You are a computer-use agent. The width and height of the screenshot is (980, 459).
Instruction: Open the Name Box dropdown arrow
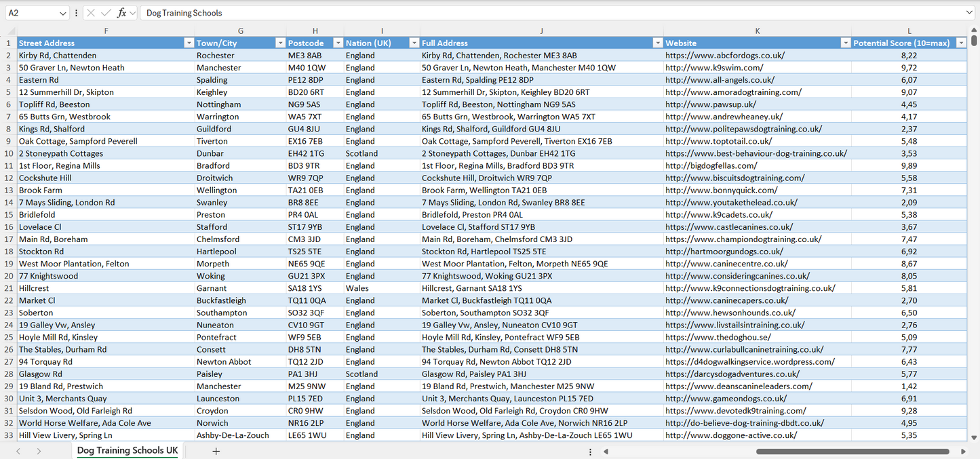pyautogui.click(x=63, y=13)
